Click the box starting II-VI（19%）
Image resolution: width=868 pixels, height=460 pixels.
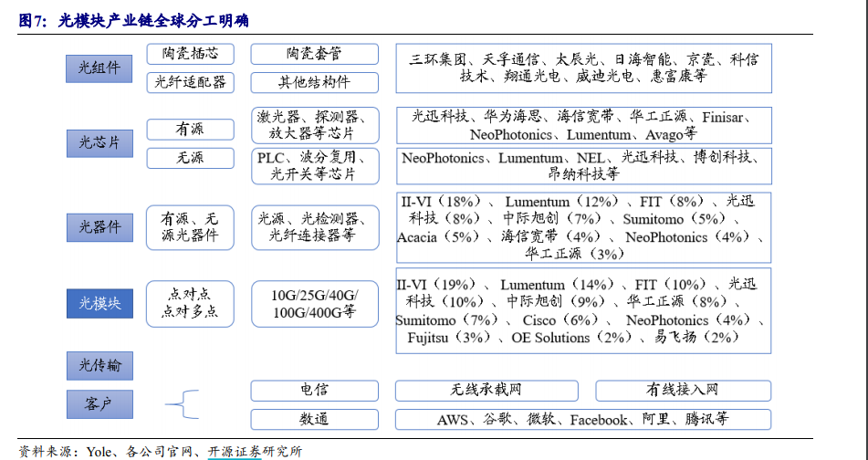583,311
